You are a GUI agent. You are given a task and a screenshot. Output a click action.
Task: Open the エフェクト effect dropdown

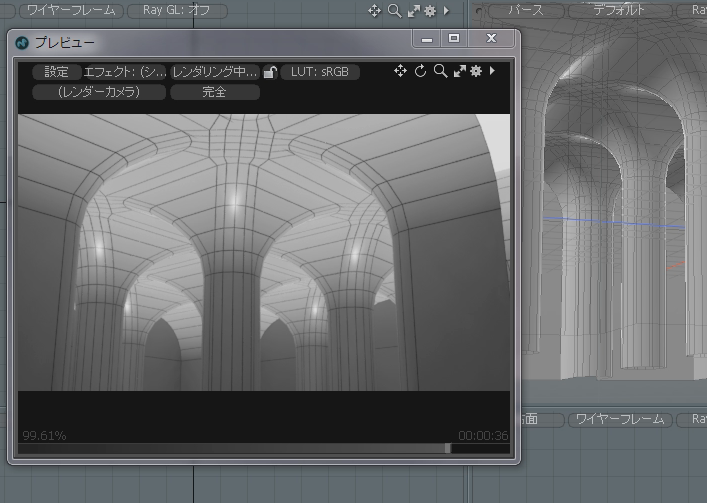coord(126,72)
